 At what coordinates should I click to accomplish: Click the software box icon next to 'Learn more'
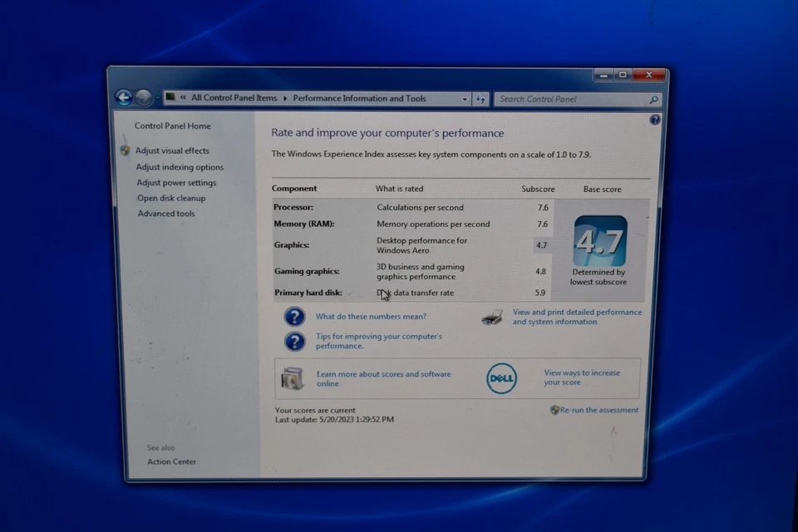click(292, 378)
